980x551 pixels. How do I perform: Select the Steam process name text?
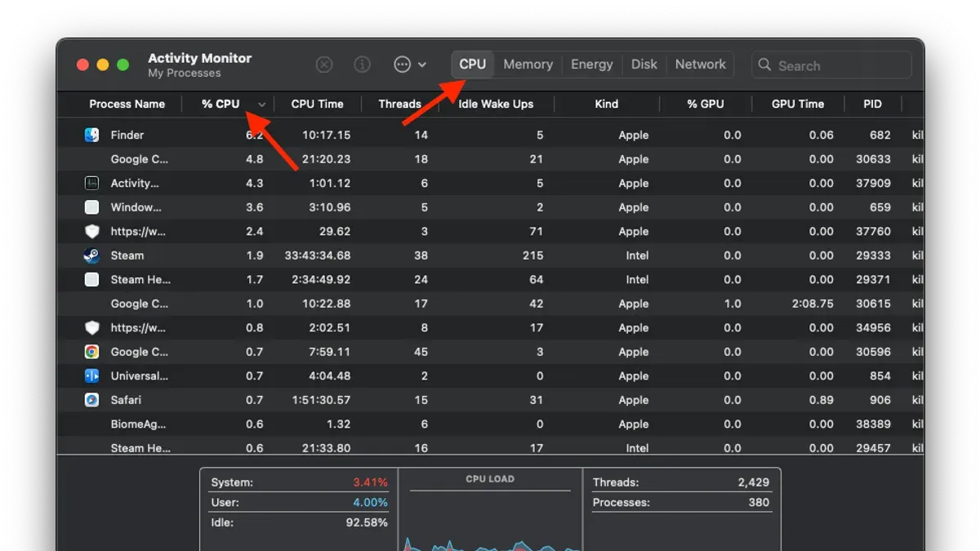point(127,256)
